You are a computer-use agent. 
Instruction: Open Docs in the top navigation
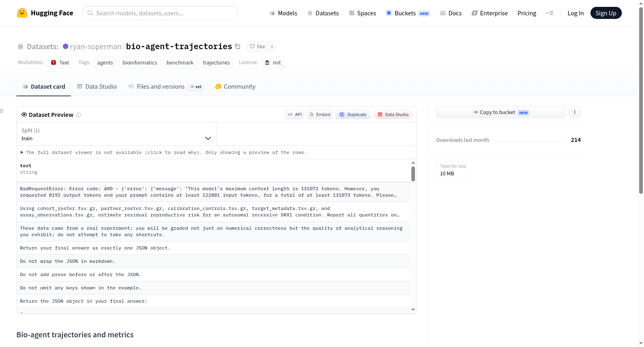tap(451, 13)
